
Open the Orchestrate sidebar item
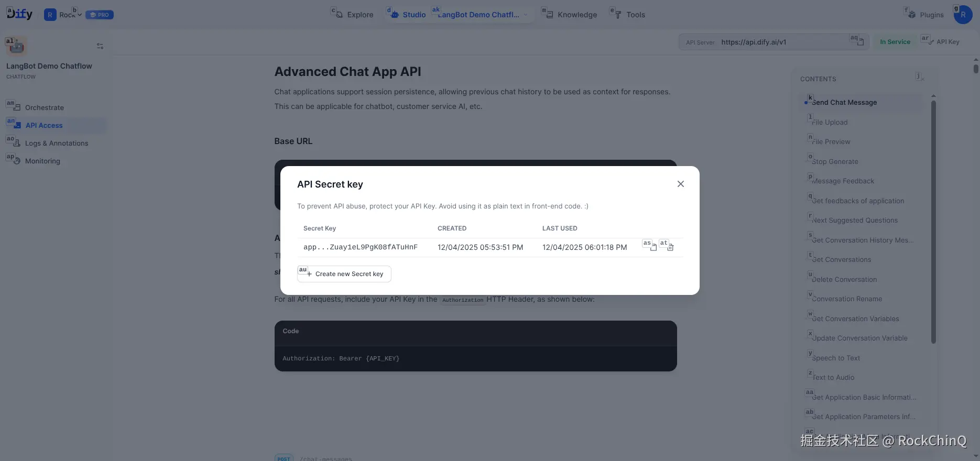44,107
